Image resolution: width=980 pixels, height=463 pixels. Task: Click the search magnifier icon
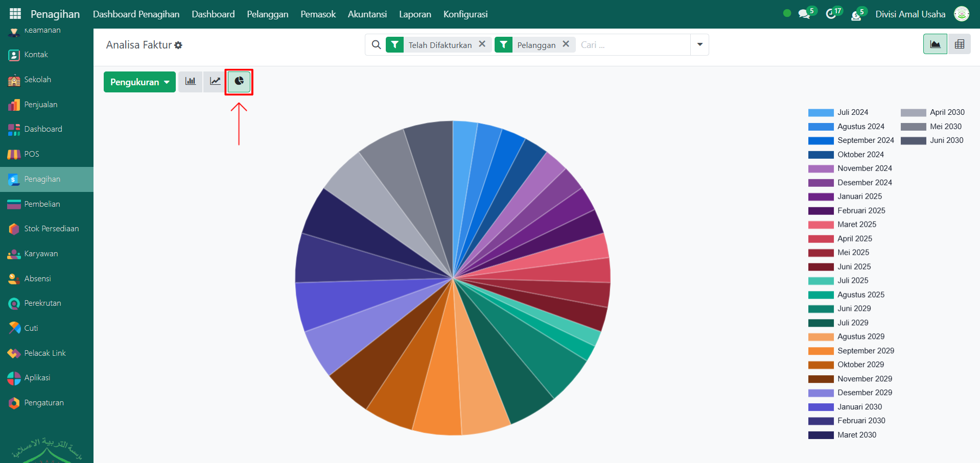(x=376, y=45)
